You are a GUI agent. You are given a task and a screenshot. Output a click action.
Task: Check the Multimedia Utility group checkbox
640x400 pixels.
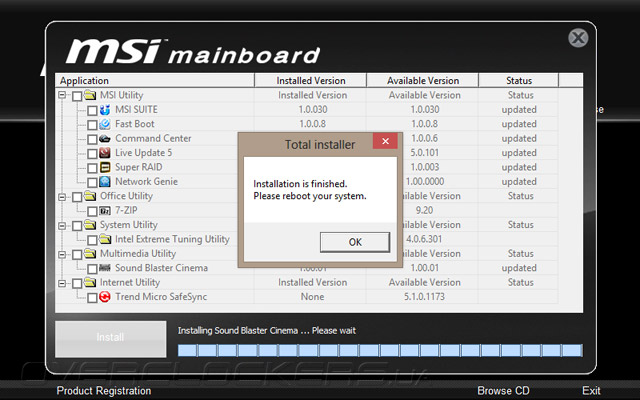(77, 255)
